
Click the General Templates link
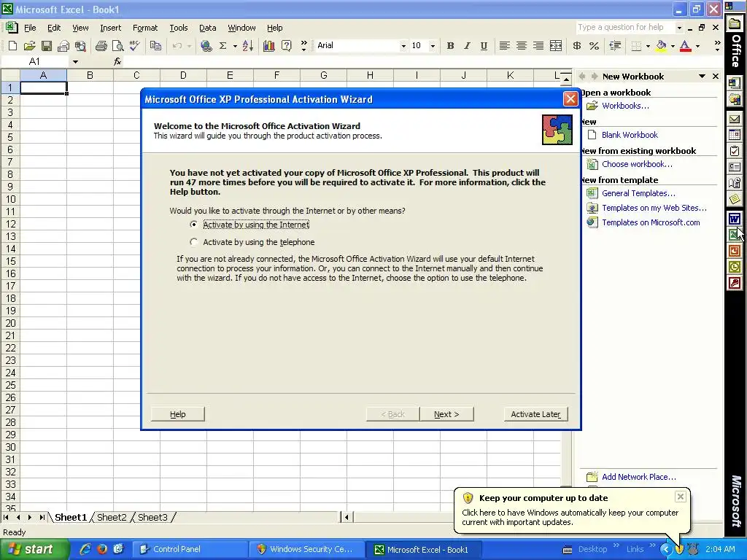pyautogui.click(x=638, y=192)
